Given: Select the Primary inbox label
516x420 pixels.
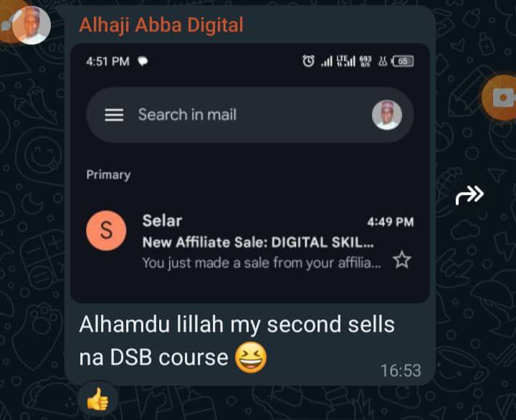Looking at the screenshot, I should 108,175.
